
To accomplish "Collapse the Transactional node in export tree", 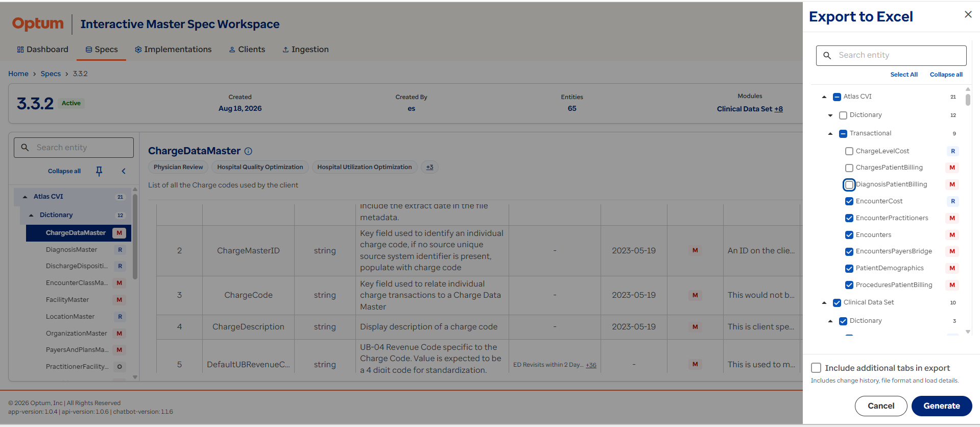I will pos(830,133).
